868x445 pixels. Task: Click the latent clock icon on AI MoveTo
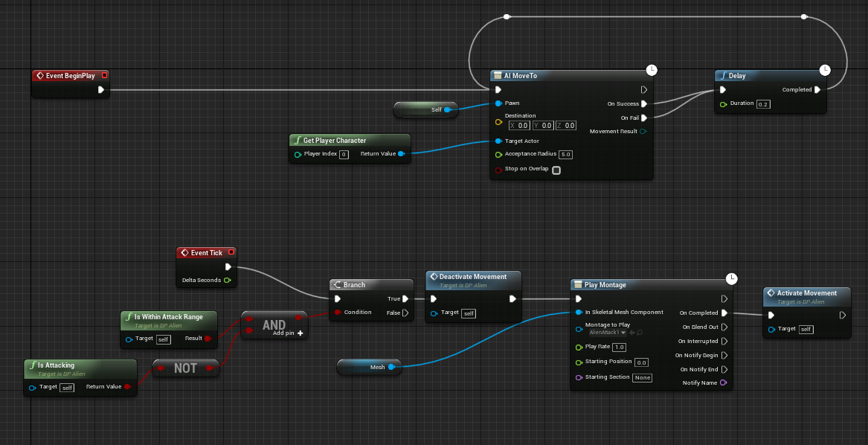coord(652,70)
